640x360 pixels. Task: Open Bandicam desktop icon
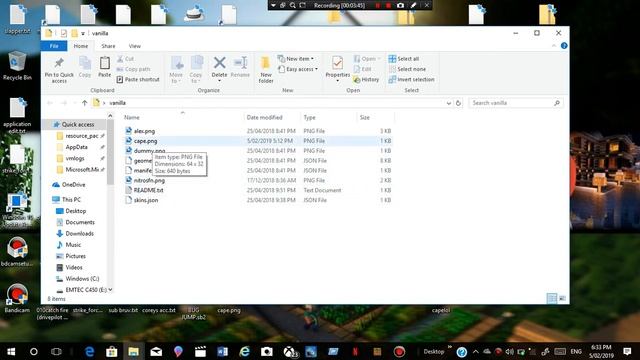coord(17,298)
